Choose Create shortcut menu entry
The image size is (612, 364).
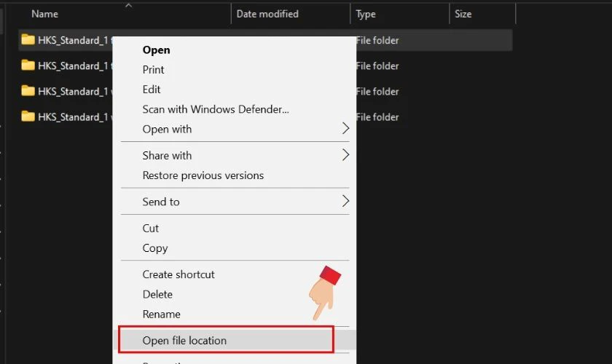(x=178, y=274)
